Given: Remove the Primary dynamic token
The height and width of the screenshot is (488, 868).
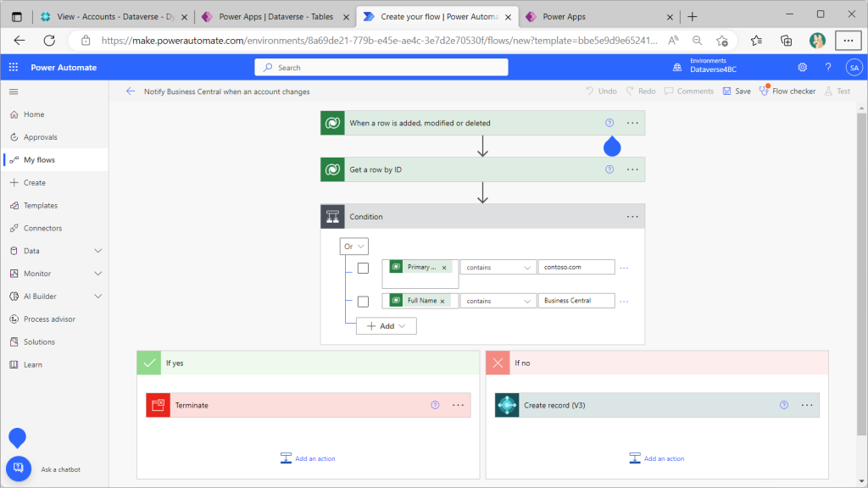Looking at the screenshot, I should click(444, 268).
